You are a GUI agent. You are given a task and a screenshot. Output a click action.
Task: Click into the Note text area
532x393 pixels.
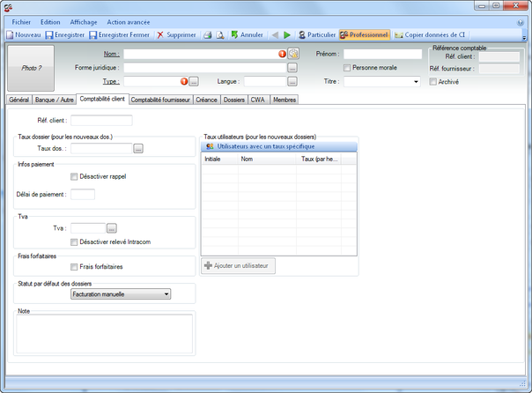(x=105, y=333)
